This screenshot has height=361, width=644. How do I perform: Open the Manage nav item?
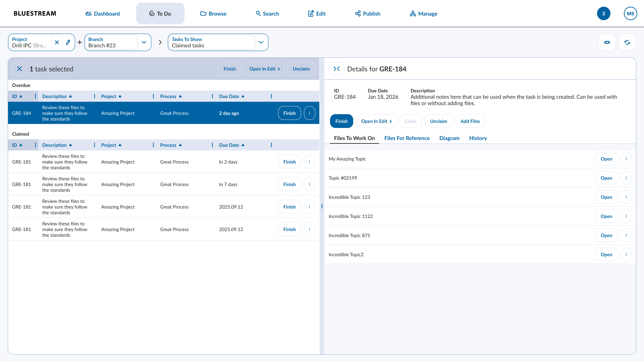coord(423,13)
